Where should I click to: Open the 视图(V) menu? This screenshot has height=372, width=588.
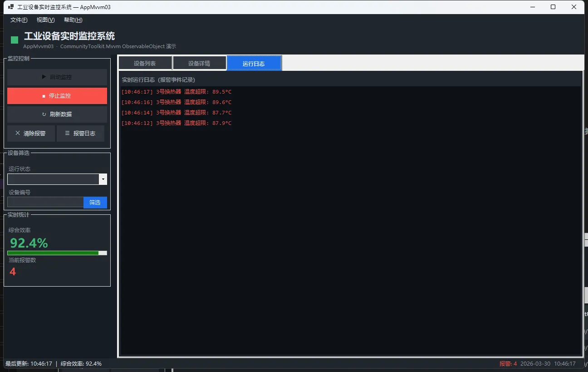click(x=45, y=20)
